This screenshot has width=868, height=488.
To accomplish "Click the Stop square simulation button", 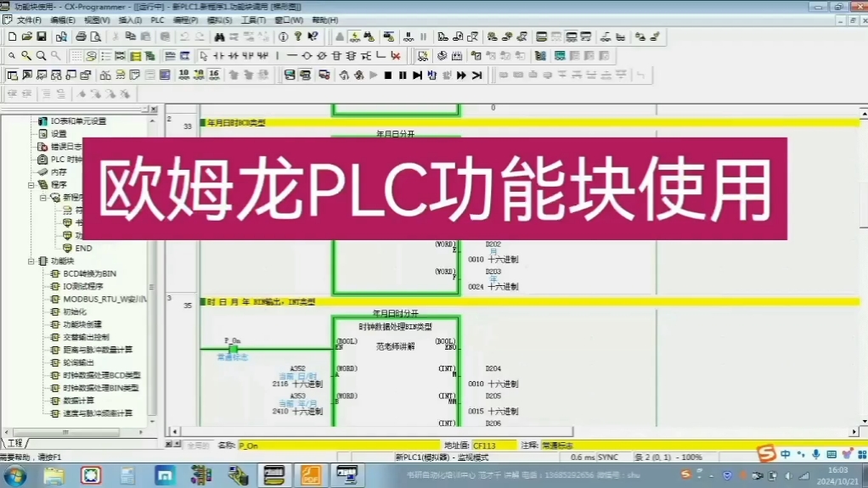I will [388, 76].
